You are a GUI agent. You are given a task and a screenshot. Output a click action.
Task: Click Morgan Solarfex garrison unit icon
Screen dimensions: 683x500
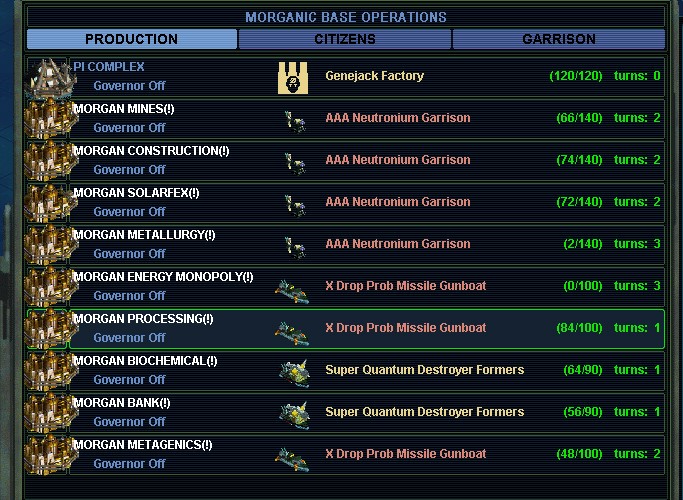pos(293,203)
